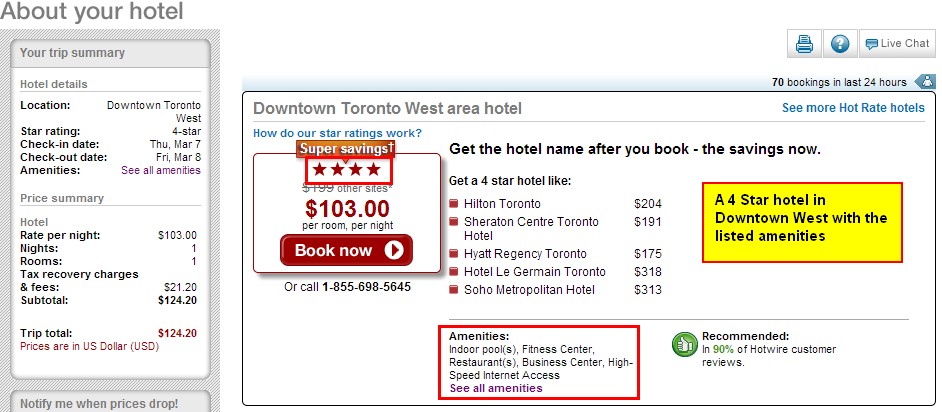This screenshot has height=412, width=942.
Task: Open See more Hot Rate hotels link
Action: 853,108
